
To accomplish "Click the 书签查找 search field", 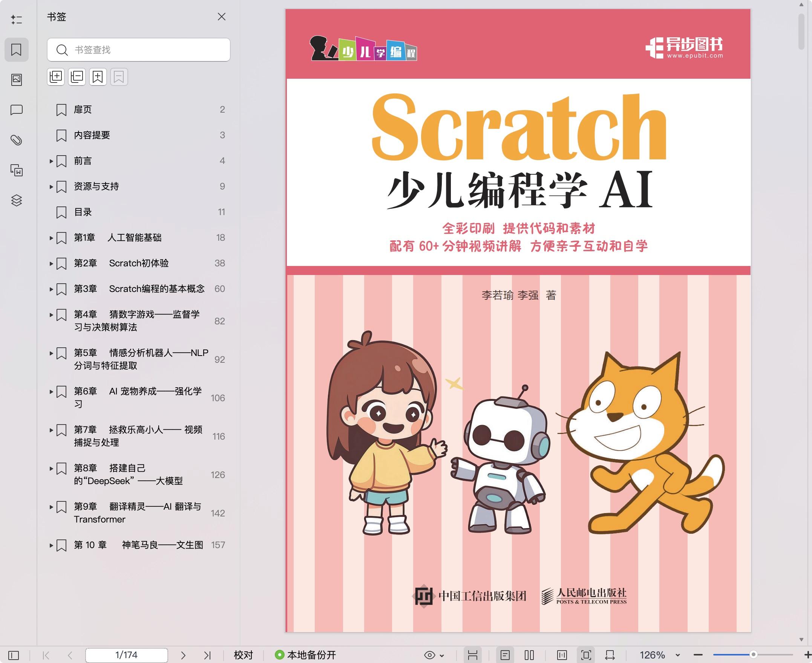I will click(139, 50).
